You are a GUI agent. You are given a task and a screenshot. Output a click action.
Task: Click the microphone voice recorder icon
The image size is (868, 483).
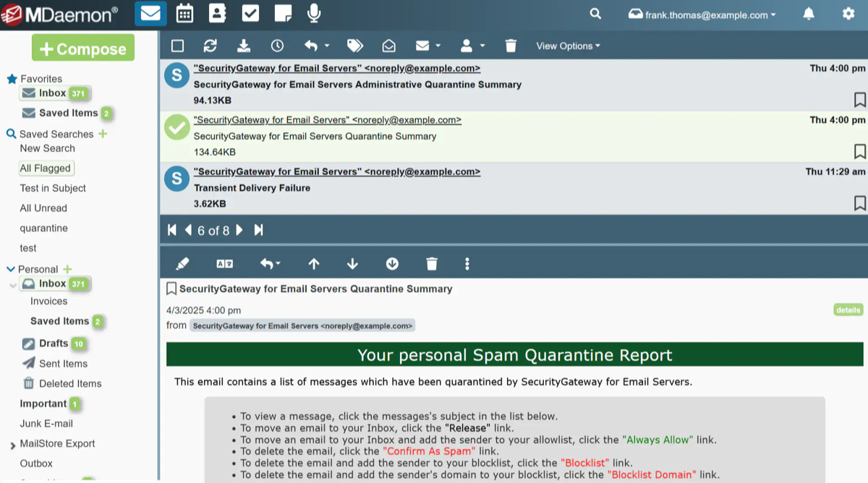314,14
